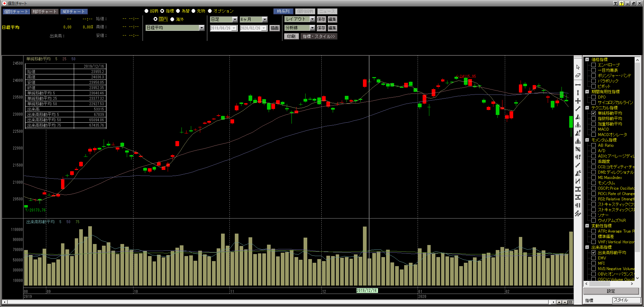Image resolution: width=644 pixels, height=307 pixels.
Task: Select the arrow pointer tool
Action: pos(578,67)
